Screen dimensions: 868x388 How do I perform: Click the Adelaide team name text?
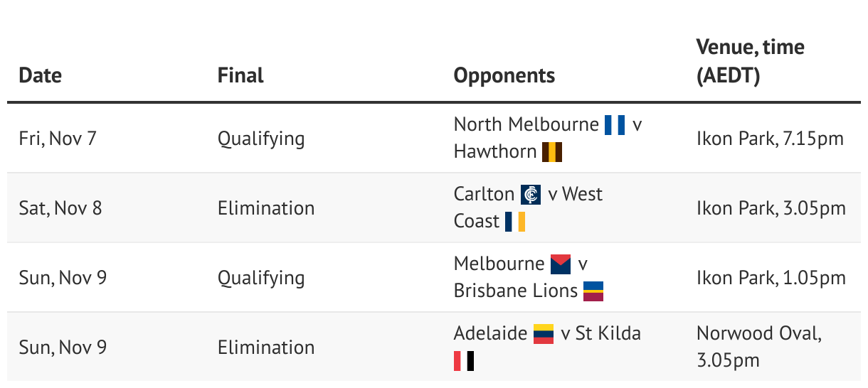[490, 333]
